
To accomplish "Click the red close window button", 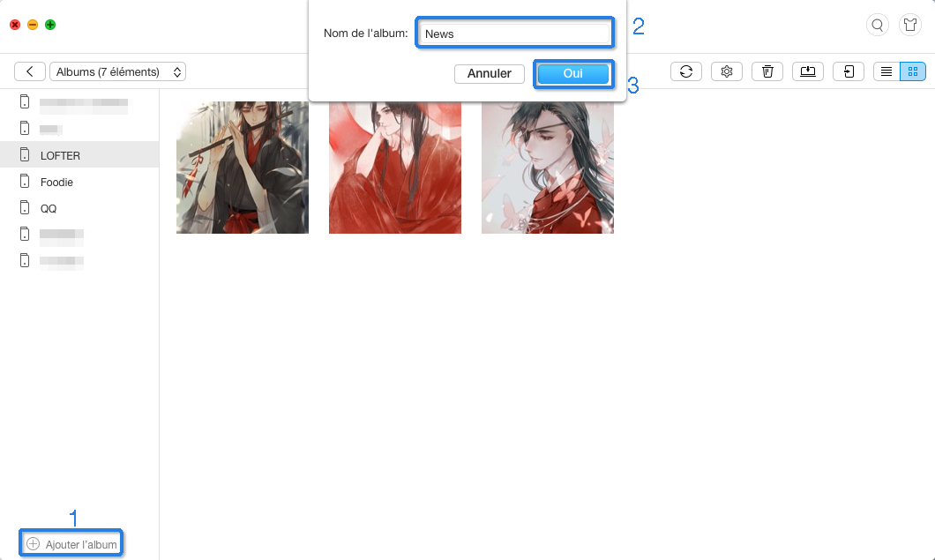I will (15, 25).
